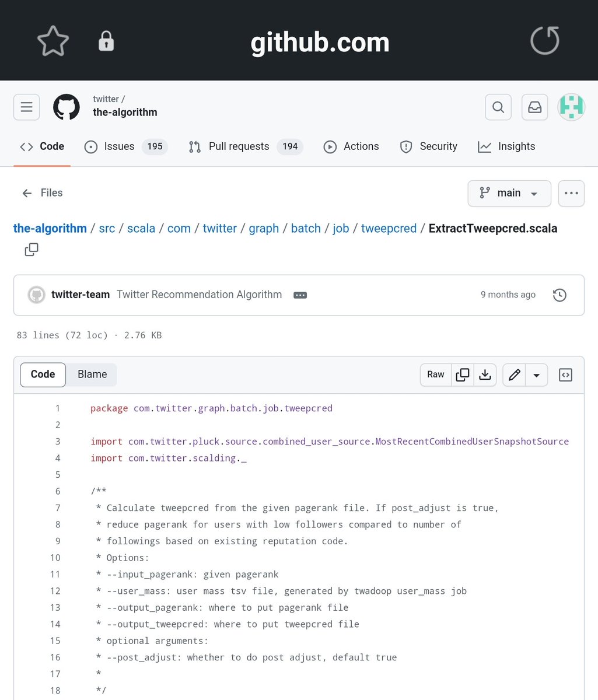Open search with magnifying glass icon
598x700 pixels.
(x=498, y=107)
